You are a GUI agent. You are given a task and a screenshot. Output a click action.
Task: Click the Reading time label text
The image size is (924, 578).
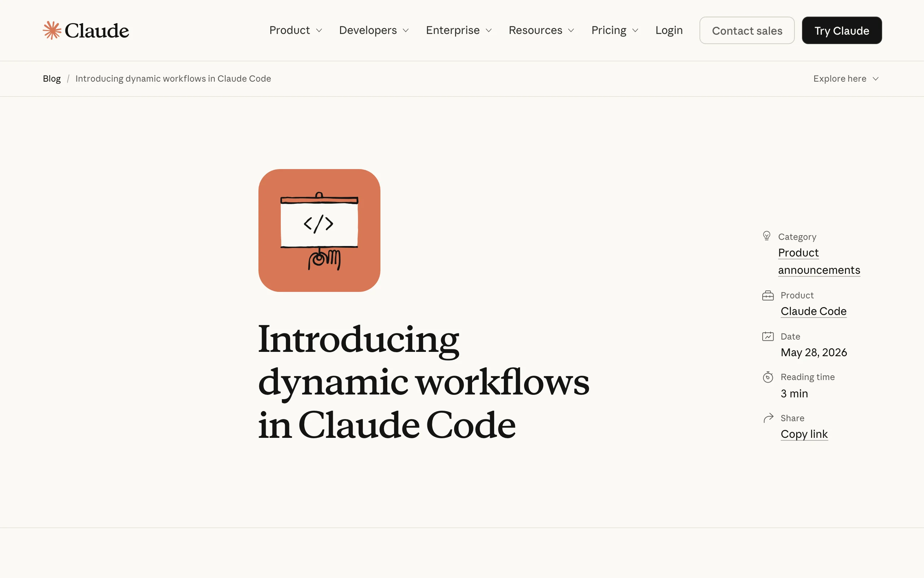807,377
